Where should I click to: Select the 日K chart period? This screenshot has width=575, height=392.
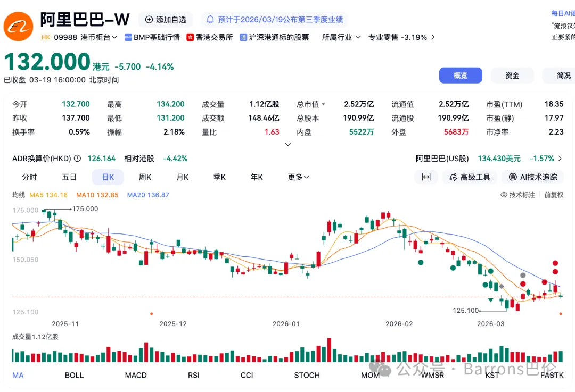[108, 177]
